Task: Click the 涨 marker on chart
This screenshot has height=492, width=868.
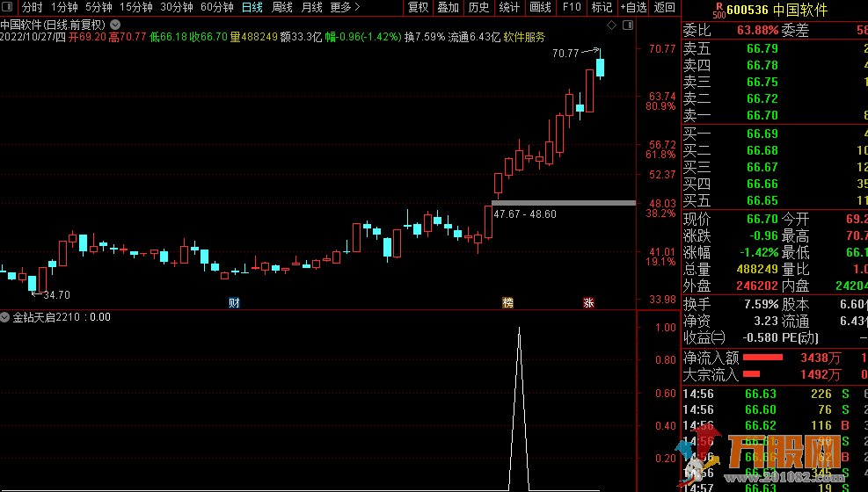Action: pyautogui.click(x=588, y=303)
